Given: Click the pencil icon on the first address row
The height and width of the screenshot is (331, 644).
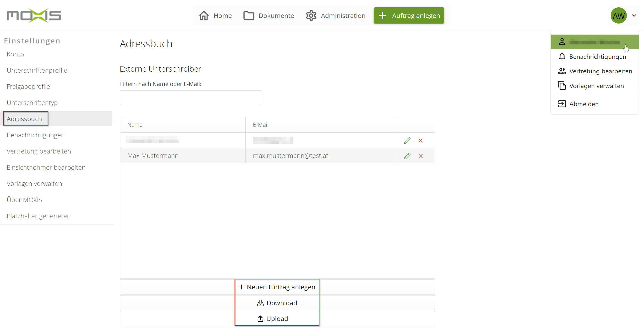Looking at the screenshot, I should pyautogui.click(x=407, y=140).
